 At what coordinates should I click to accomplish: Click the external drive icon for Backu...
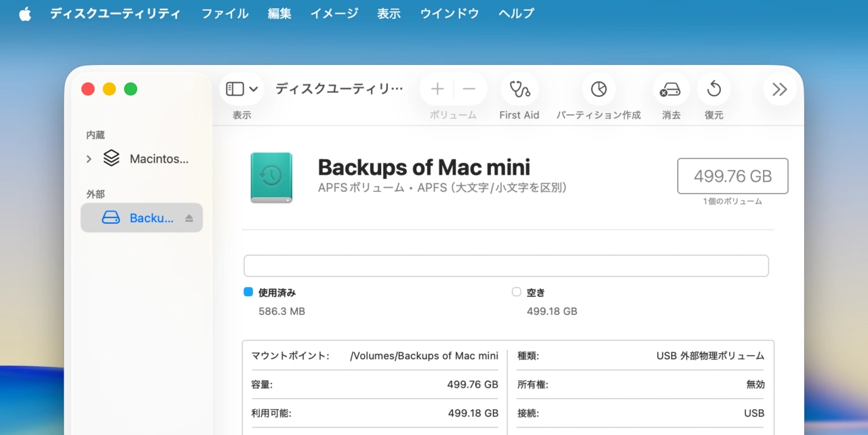coord(109,217)
